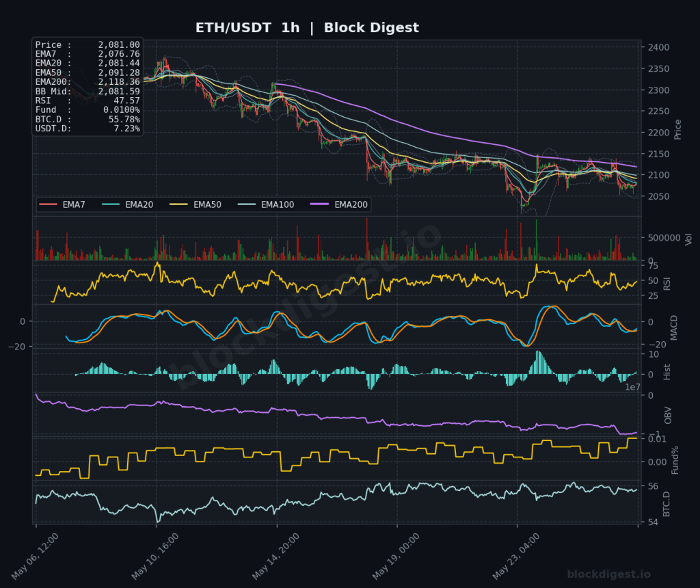Viewport: 700px width, 588px height.
Task: Click the BTC.D axis tick 56
Action: [x=653, y=486]
